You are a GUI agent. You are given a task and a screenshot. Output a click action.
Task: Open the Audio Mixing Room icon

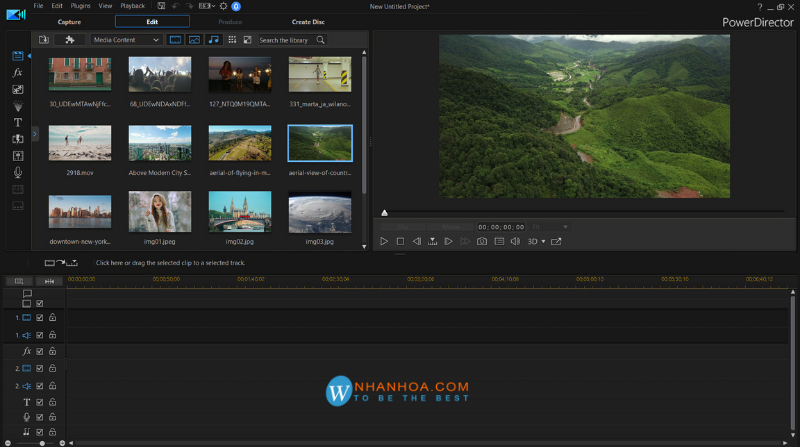click(17, 156)
